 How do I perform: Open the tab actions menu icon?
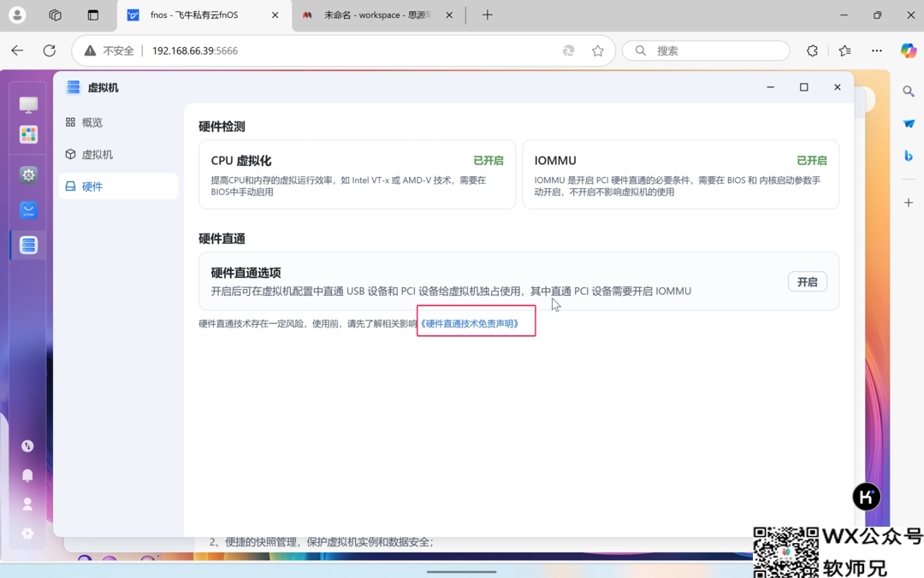tap(93, 15)
